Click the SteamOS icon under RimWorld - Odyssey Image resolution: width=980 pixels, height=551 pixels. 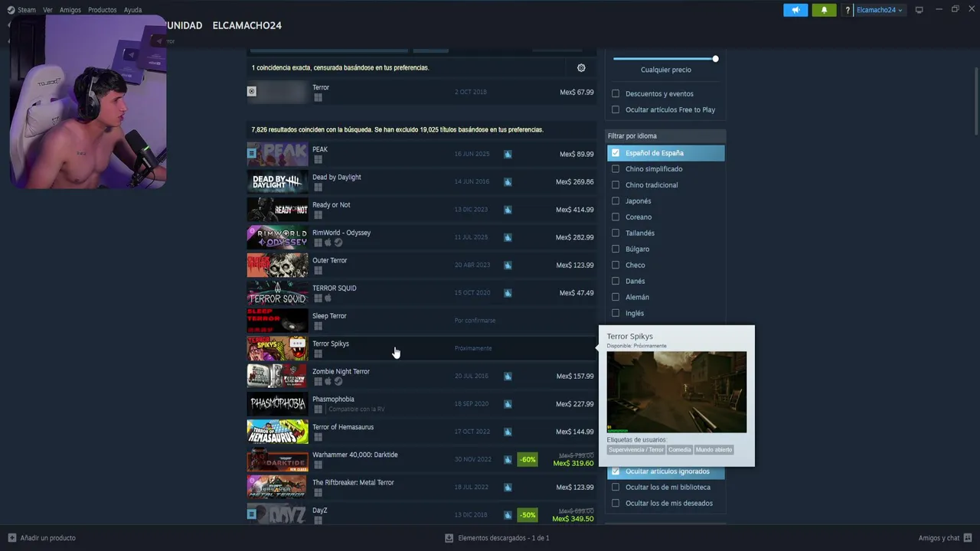(x=338, y=243)
